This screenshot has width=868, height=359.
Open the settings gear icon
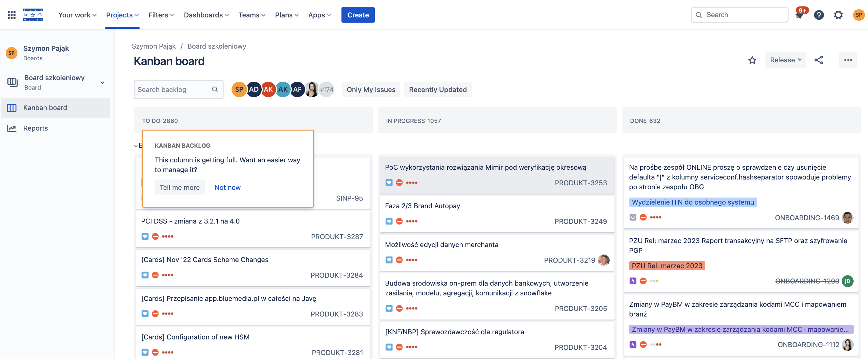coord(838,15)
